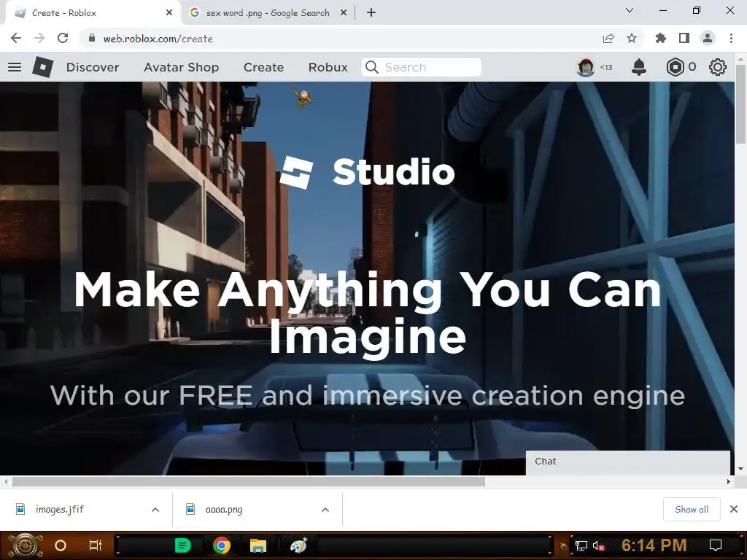Click the <13 age label
The width and height of the screenshot is (747, 560).
(606, 67)
